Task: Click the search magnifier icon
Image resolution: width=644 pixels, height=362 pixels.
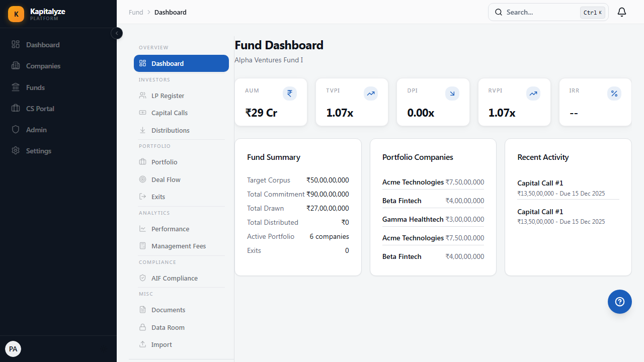Action: click(499, 12)
